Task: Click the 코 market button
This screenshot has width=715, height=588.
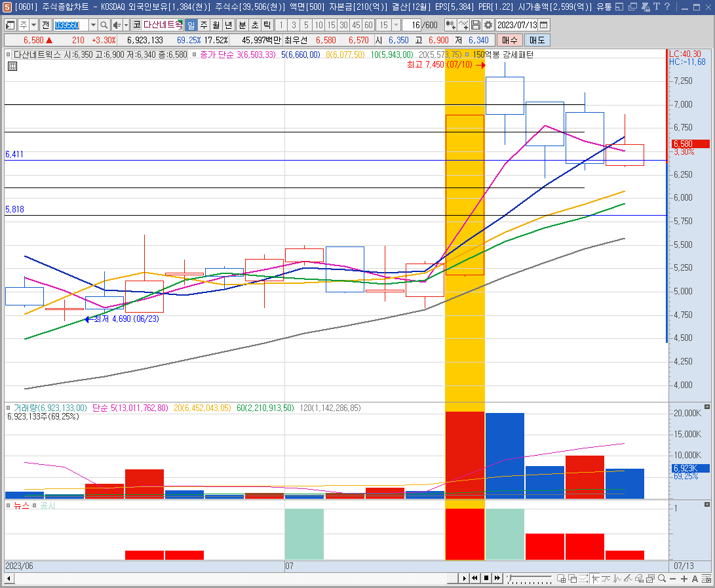Action: point(136,25)
